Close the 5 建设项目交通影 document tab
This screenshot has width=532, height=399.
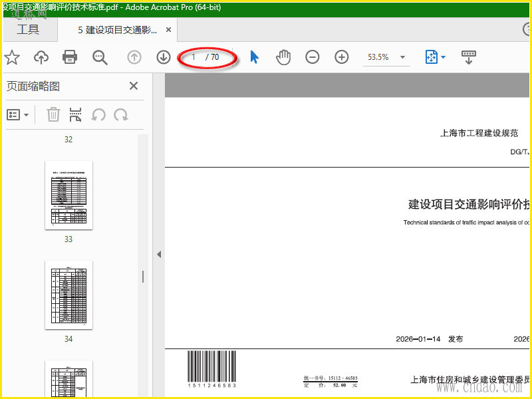(168, 30)
